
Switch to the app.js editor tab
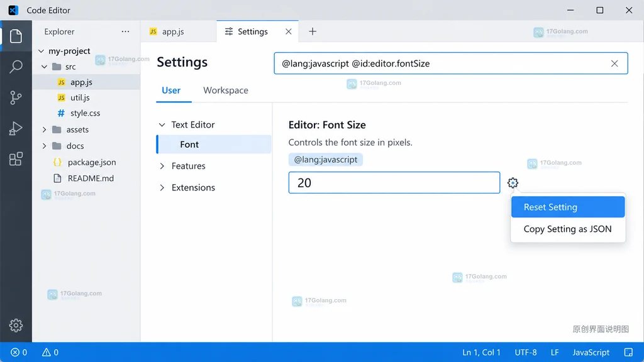pyautogui.click(x=178, y=31)
